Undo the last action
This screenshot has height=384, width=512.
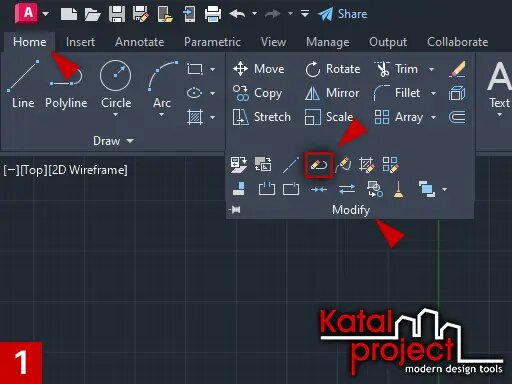click(x=237, y=14)
